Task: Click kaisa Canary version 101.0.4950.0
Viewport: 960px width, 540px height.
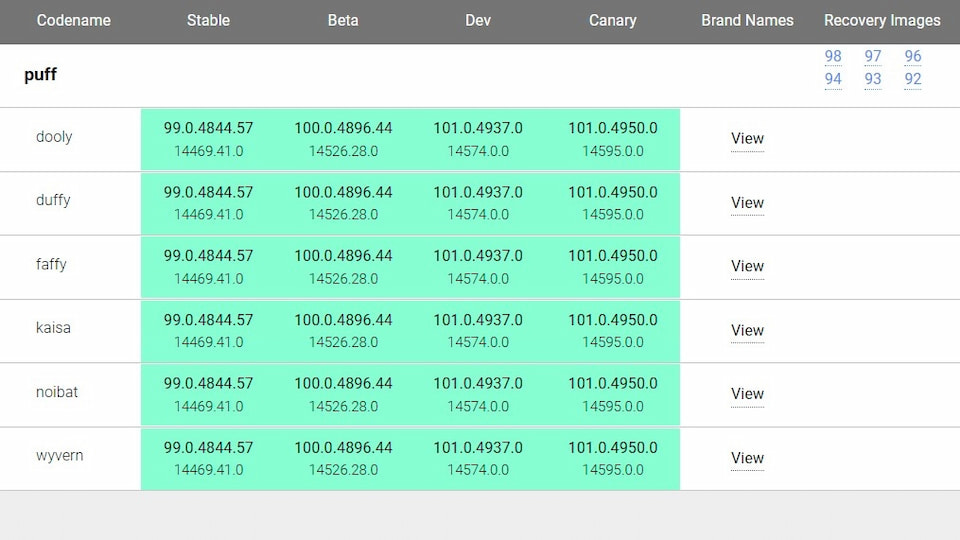Action: tap(612, 320)
